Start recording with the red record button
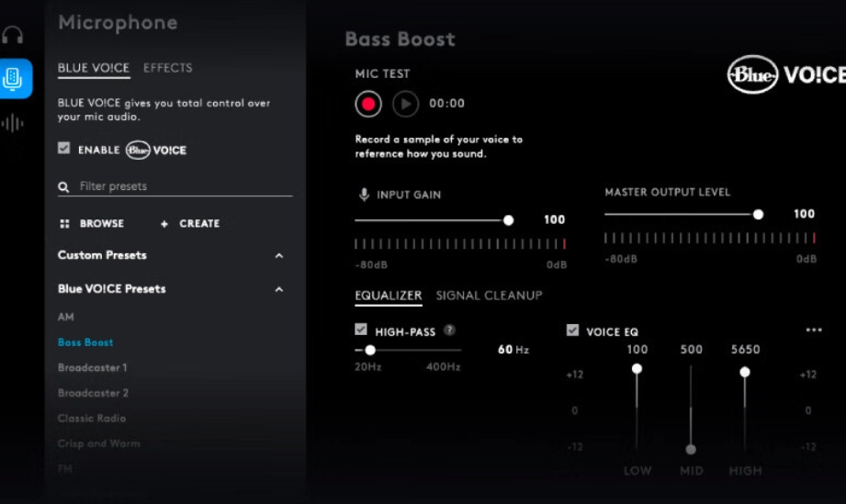This screenshot has height=504, width=846. click(x=368, y=104)
